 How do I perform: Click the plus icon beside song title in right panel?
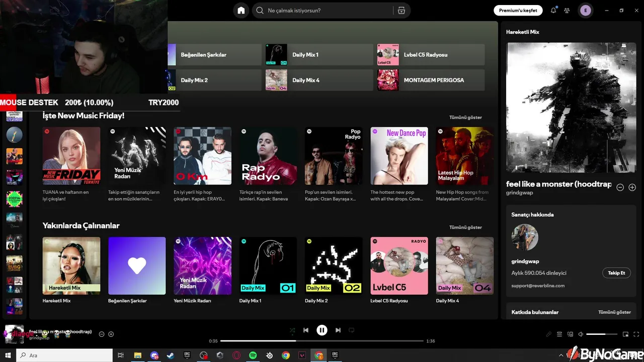[x=632, y=188]
